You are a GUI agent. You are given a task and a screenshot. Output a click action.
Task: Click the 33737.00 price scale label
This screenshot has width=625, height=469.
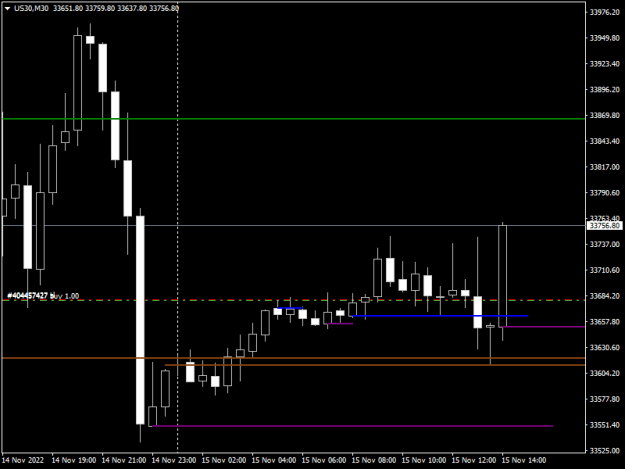pyautogui.click(x=605, y=244)
